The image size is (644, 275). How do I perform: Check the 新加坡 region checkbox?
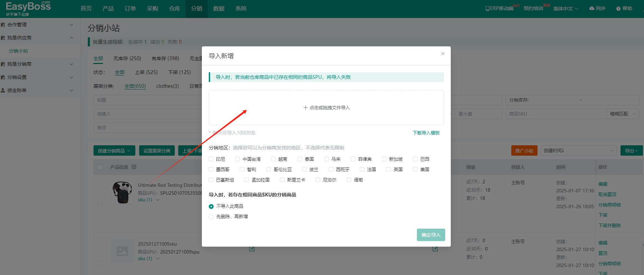(384, 159)
